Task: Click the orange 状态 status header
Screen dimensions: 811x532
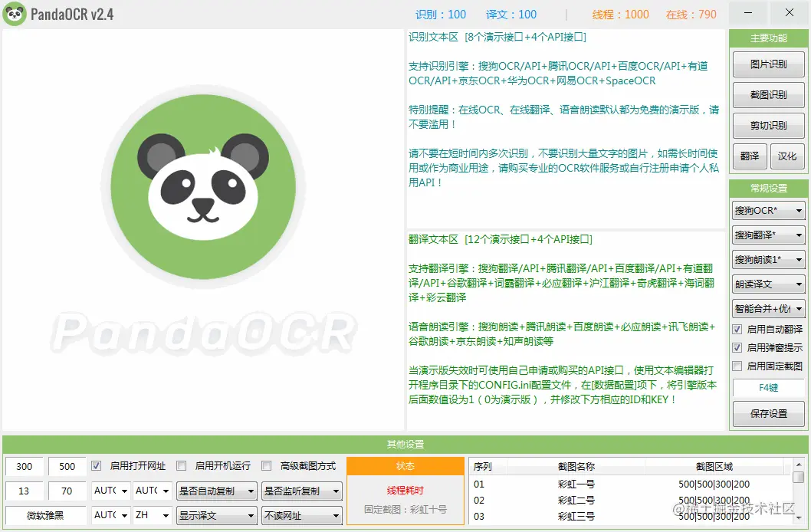Action: 405,466
